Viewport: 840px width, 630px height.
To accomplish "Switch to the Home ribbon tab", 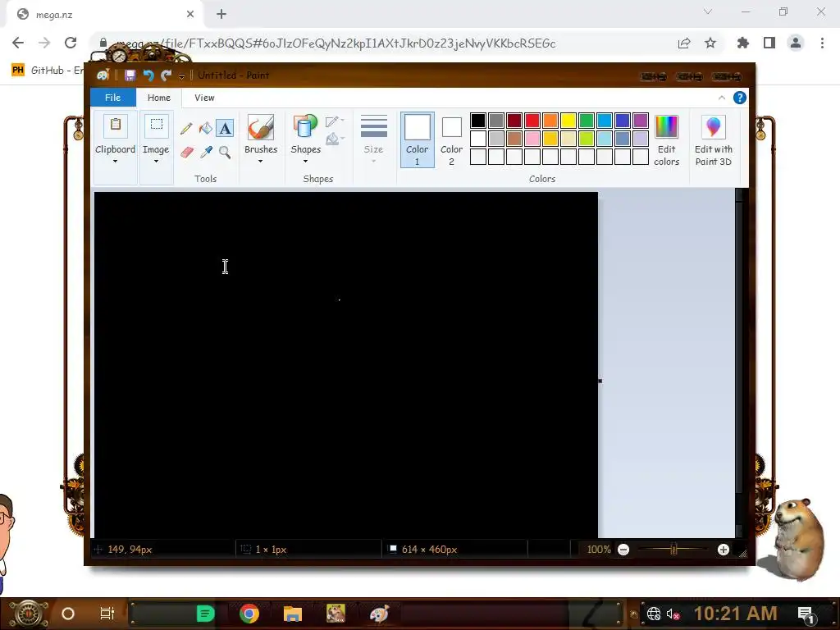I will click(159, 98).
